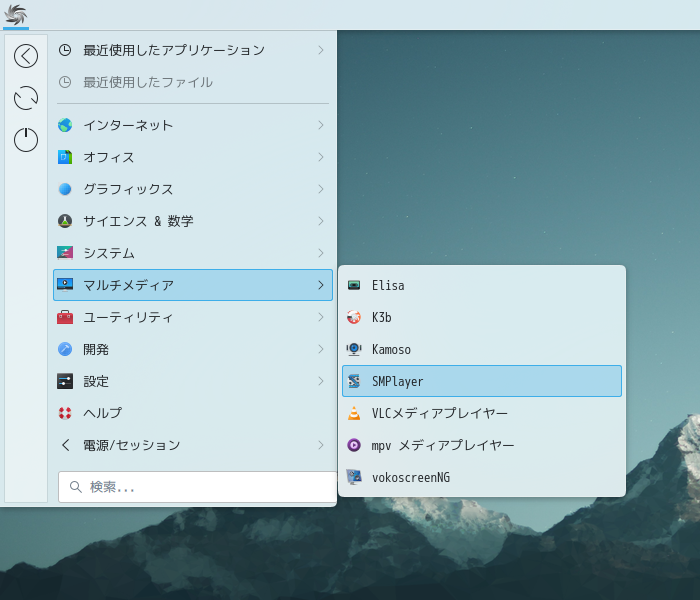The image size is (700, 600).
Task: Expand the サイエンス & 数学 chevron
Action: tap(321, 221)
